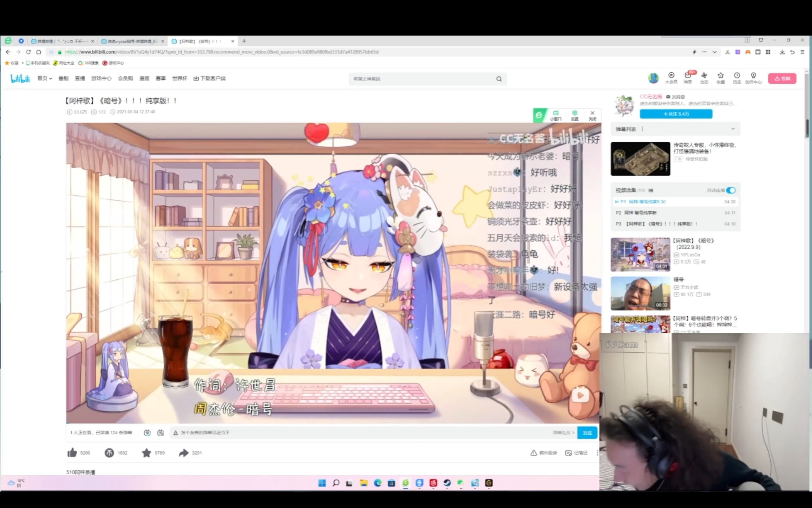This screenshot has width=812, height=508.
Task: Open overlay 设置 settings icon
Action: (x=574, y=115)
